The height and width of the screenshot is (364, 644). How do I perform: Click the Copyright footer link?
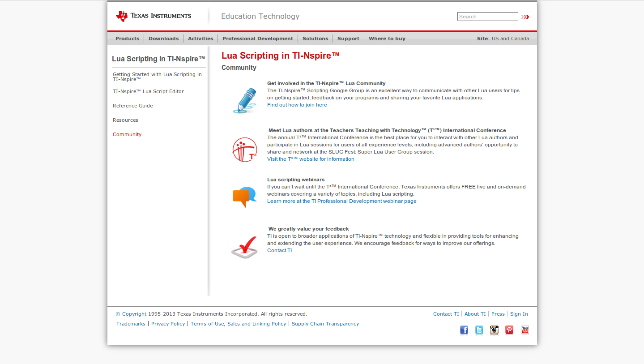131,314
